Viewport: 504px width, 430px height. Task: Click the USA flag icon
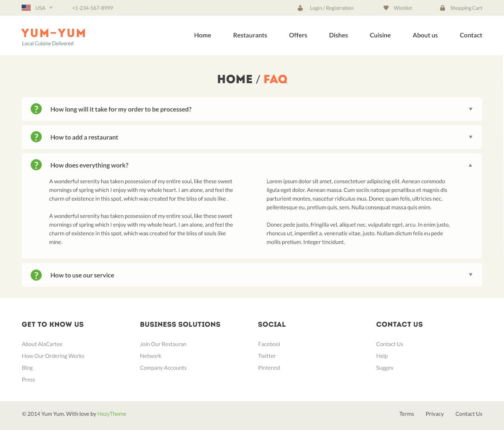click(x=26, y=8)
